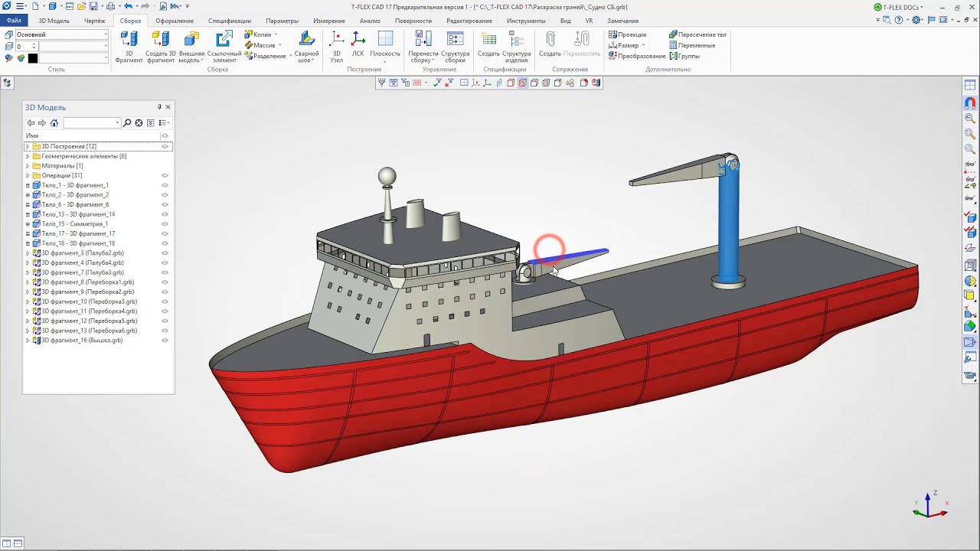The width and height of the screenshot is (980, 551).
Task: Expand Материалы [1] folder
Action: click(x=28, y=166)
